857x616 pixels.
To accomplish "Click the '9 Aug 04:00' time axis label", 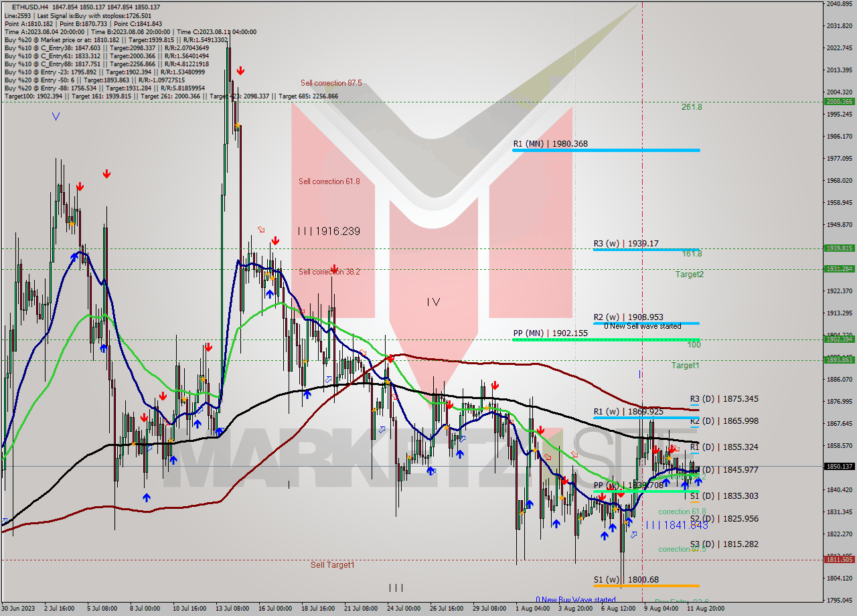I will [x=661, y=609].
